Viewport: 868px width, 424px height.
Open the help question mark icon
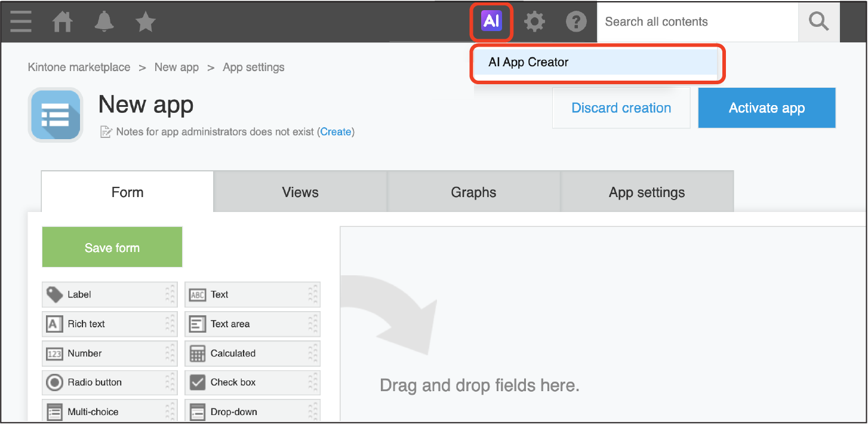[576, 22]
